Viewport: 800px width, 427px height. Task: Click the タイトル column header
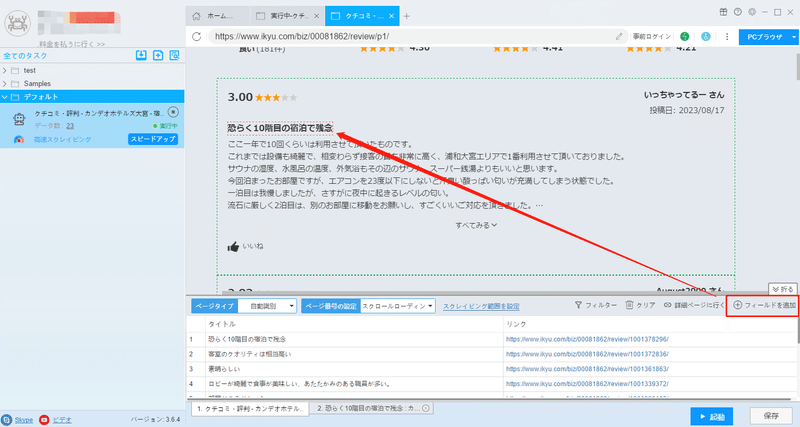tap(222, 324)
